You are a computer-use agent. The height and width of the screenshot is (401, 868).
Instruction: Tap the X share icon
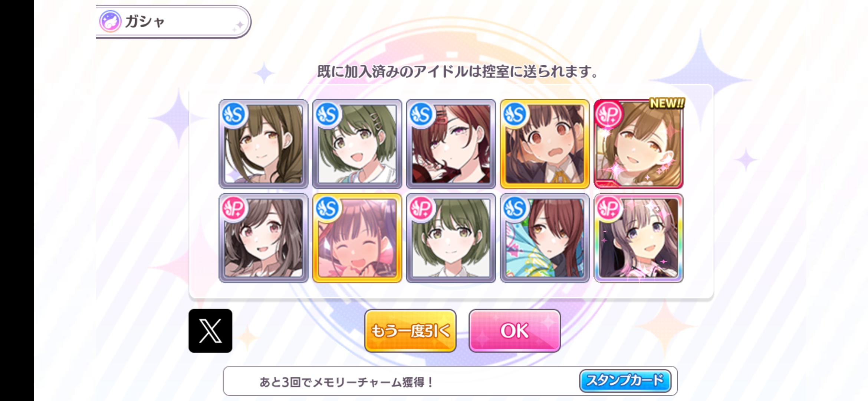[x=210, y=330]
